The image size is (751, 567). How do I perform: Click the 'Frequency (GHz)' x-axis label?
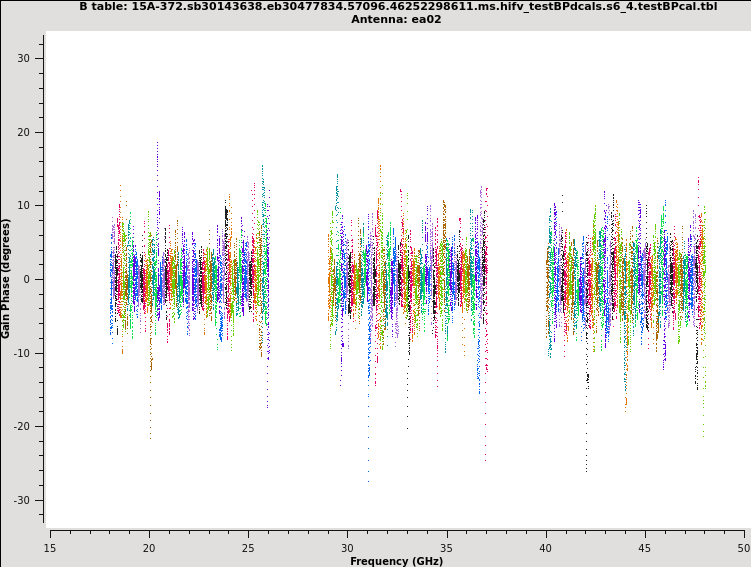point(396,561)
